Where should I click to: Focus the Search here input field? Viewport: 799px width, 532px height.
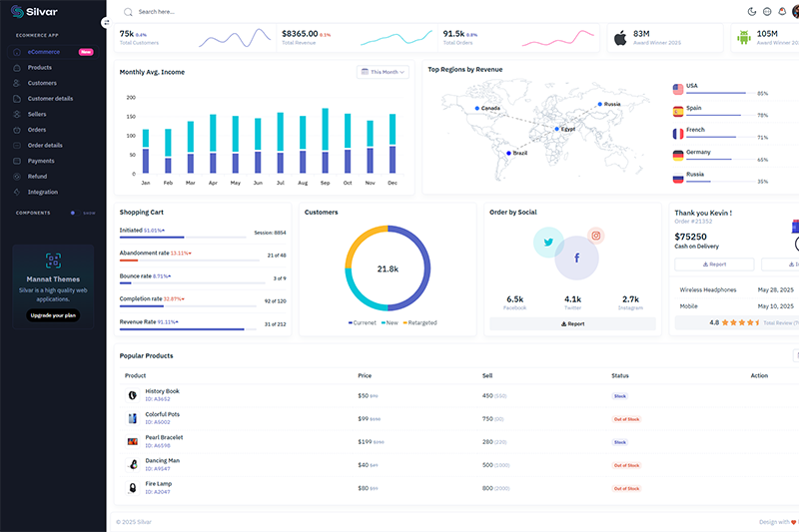(x=200, y=12)
